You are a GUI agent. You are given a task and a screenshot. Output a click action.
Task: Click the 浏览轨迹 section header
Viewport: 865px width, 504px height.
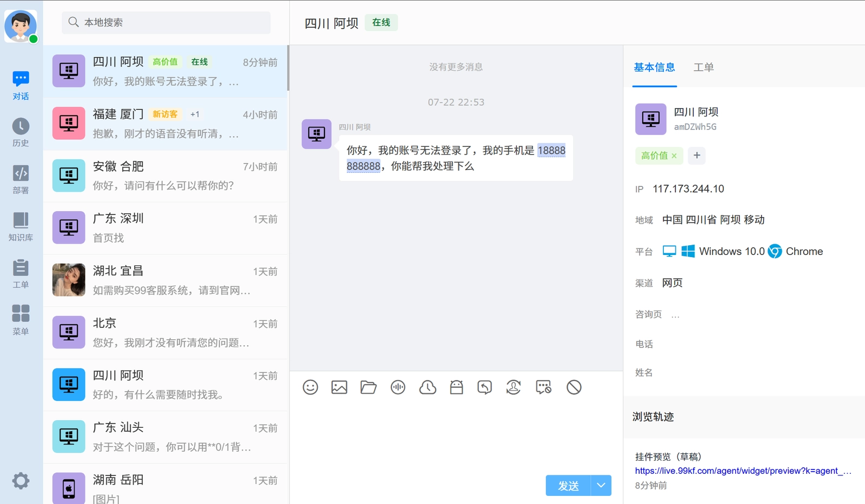point(653,416)
